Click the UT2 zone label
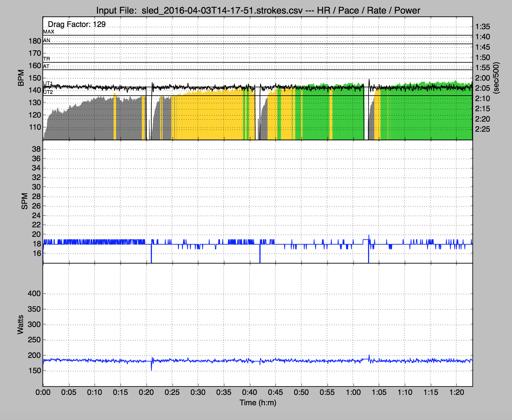 pos(48,92)
